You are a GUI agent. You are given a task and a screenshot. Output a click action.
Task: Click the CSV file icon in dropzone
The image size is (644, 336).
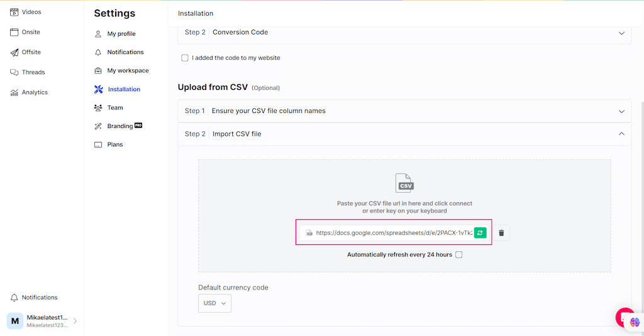click(x=404, y=183)
